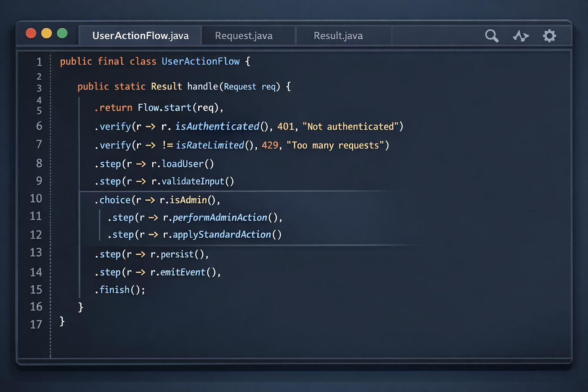
Task: Switch to the Request.java tab
Action: pyautogui.click(x=243, y=36)
